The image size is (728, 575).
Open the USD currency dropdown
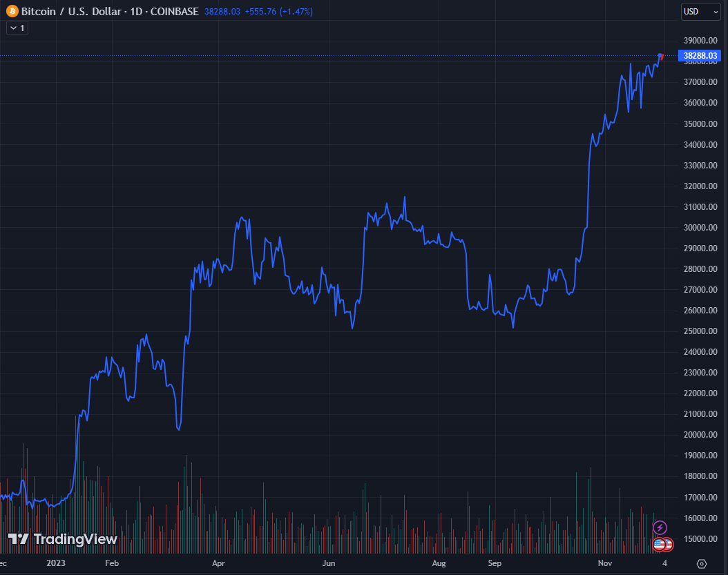coord(700,12)
